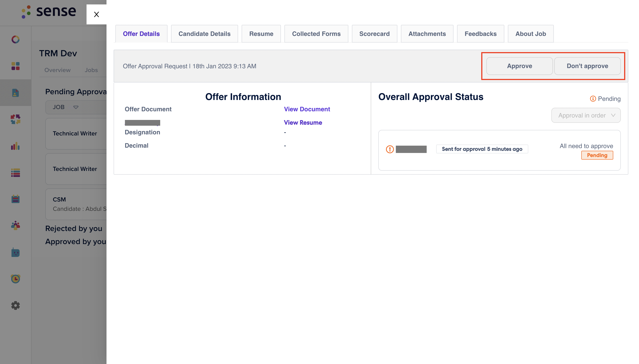The width and height of the screenshot is (639, 364).
Task: Open the first Technical Writer approval card
Action: (76, 133)
